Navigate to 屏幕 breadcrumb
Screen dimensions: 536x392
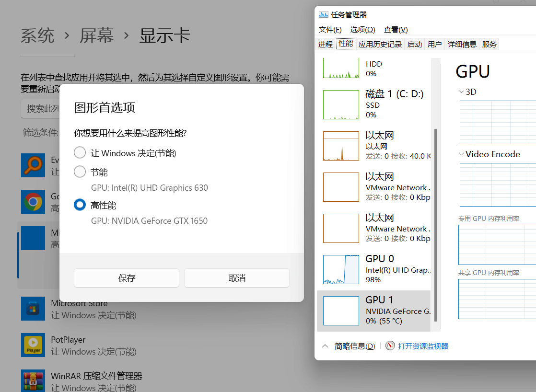coord(97,35)
